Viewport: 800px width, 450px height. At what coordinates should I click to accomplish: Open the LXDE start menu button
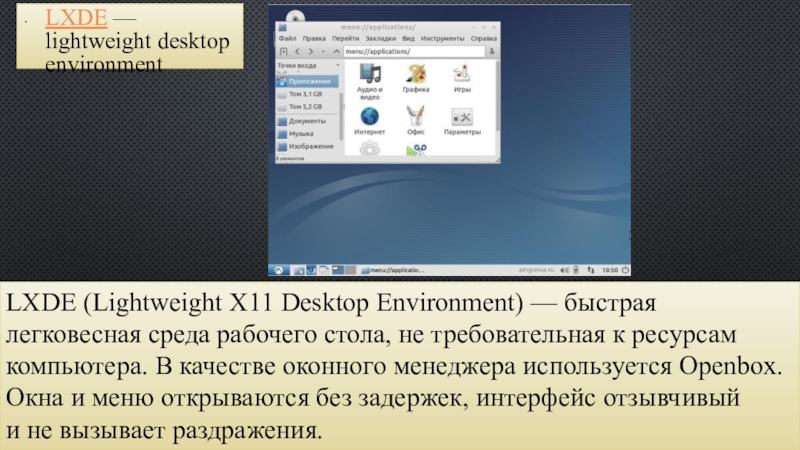(279, 270)
